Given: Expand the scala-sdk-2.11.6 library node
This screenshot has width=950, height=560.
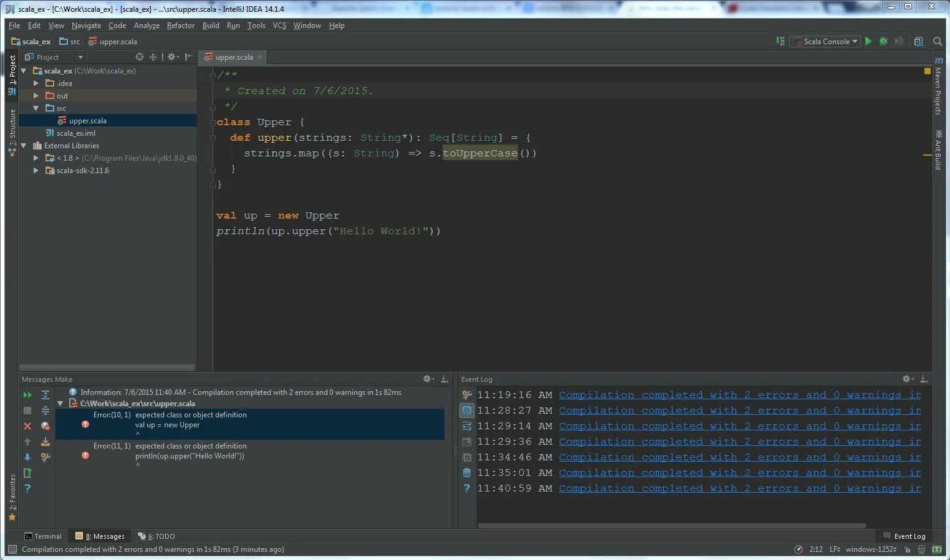Looking at the screenshot, I should coord(36,171).
